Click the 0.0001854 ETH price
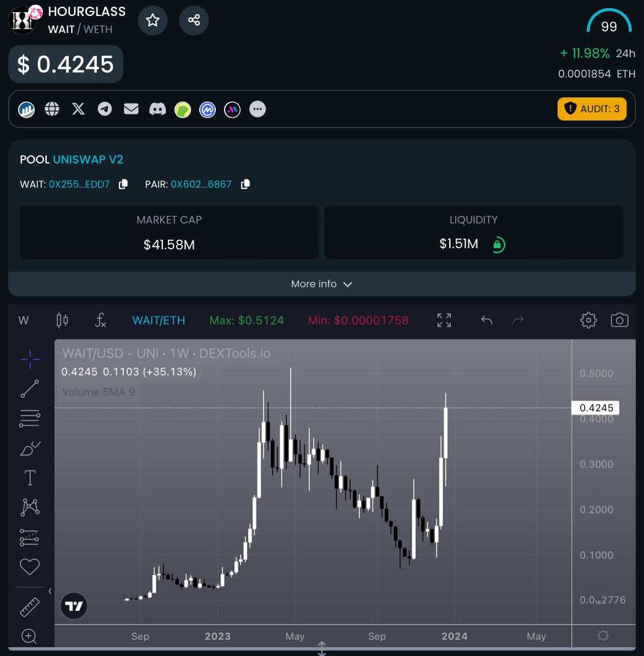 pyautogui.click(x=597, y=74)
